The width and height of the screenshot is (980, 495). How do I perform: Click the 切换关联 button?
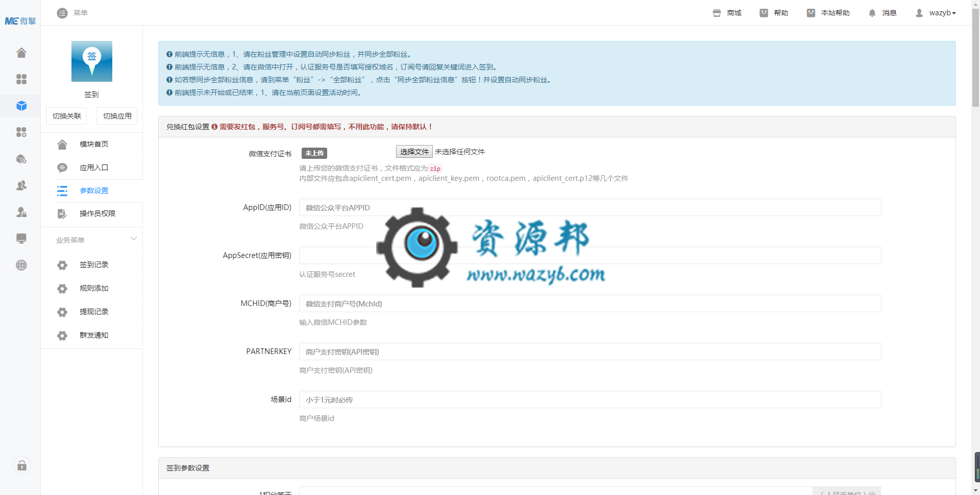coord(66,116)
